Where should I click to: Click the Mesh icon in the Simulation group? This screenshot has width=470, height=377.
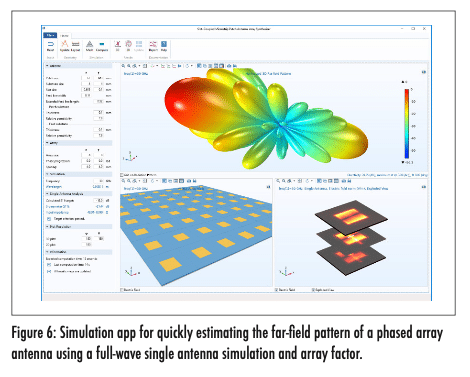[89, 46]
